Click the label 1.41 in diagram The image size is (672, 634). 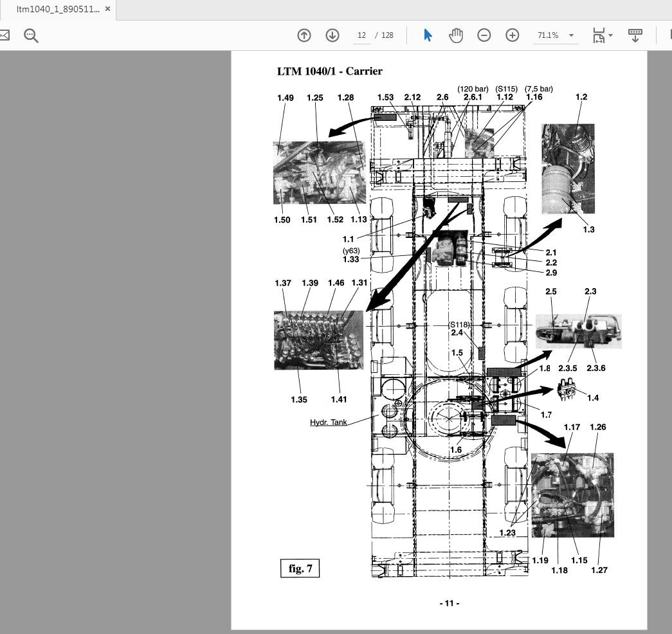click(x=338, y=399)
